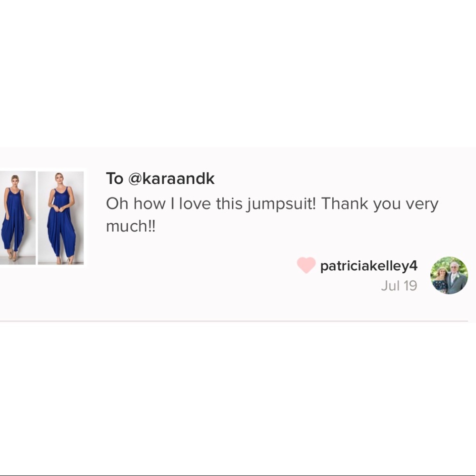Select the Jul 19 date stamp

(399, 286)
